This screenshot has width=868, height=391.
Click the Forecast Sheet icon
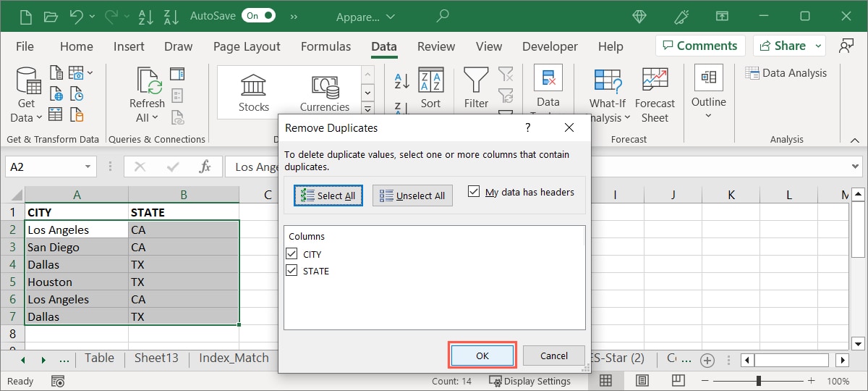[x=655, y=95]
